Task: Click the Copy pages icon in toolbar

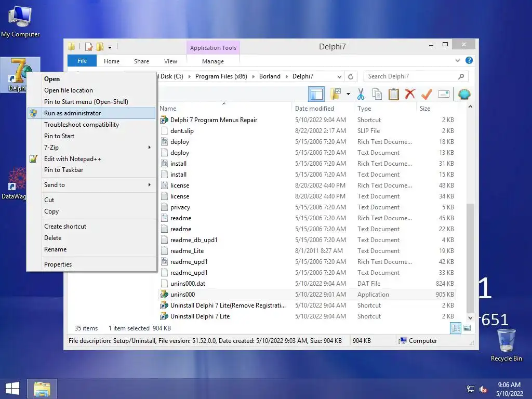Action: [377, 94]
